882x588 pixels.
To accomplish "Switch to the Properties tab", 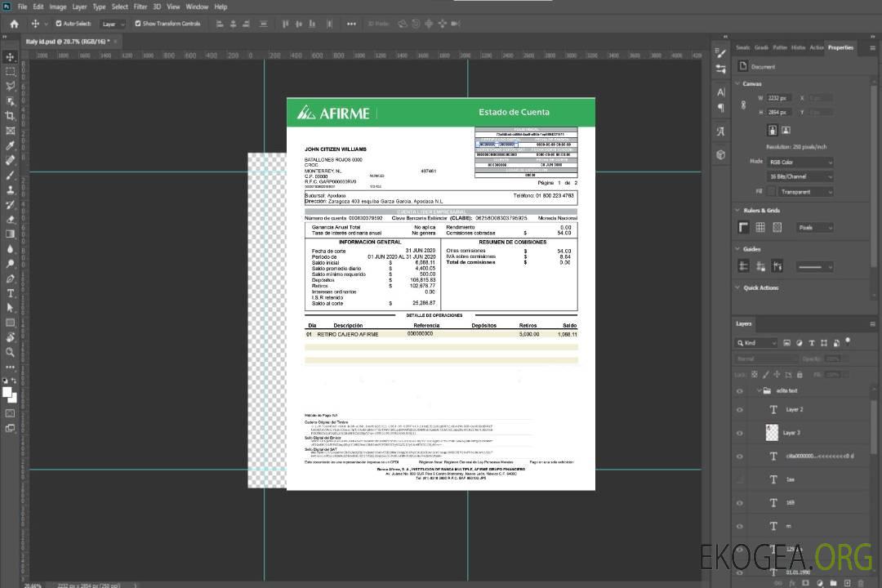I will [x=840, y=48].
